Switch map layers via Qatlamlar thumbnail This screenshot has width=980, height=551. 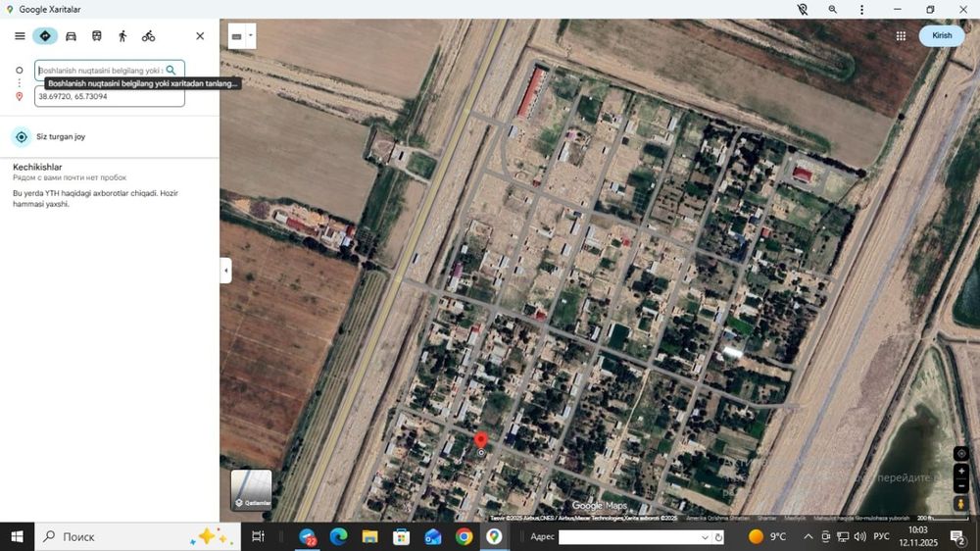click(x=251, y=489)
